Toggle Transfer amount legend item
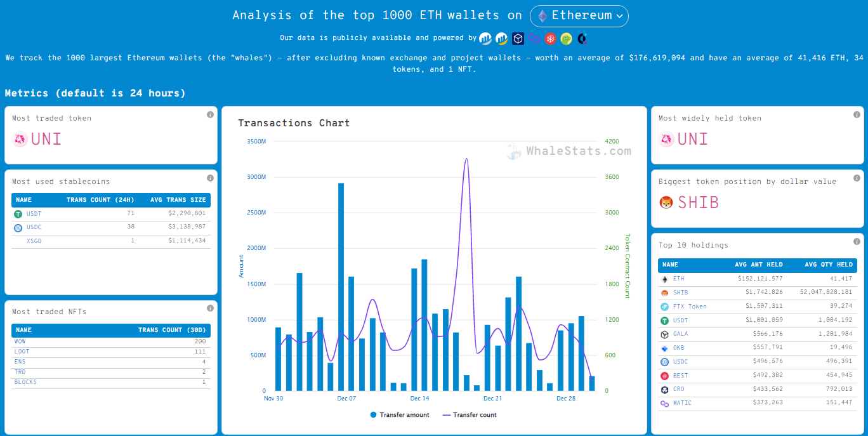Image resolution: width=868 pixels, height=436 pixels. click(400, 415)
